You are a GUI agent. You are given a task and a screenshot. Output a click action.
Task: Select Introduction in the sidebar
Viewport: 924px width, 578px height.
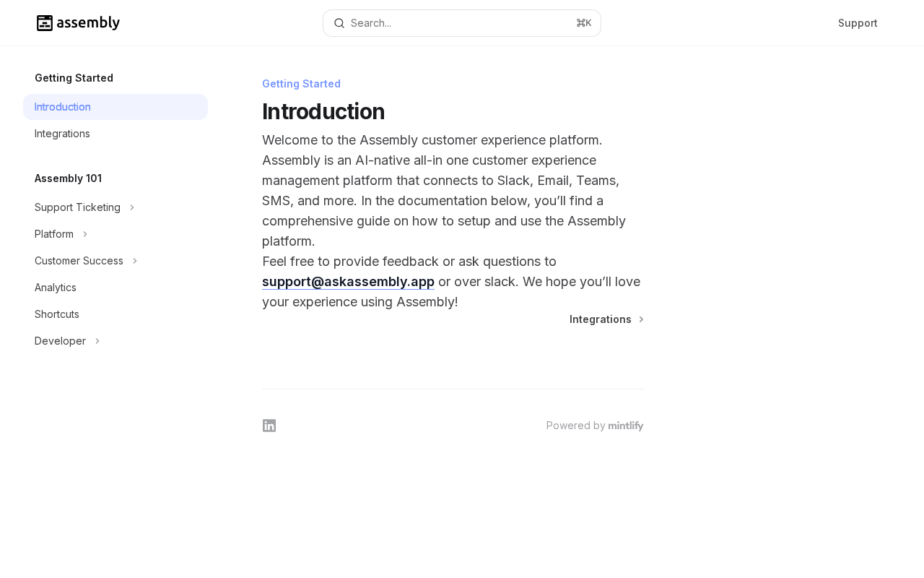(x=63, y=107)
